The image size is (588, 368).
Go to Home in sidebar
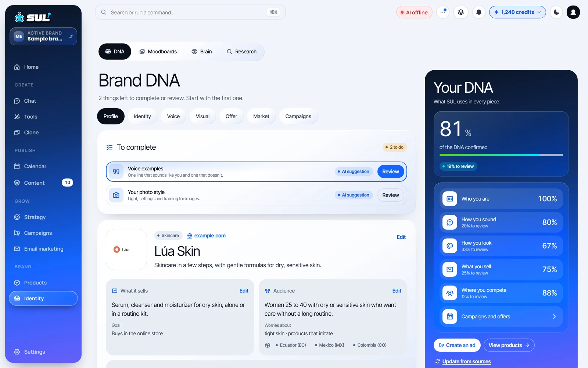43,67
